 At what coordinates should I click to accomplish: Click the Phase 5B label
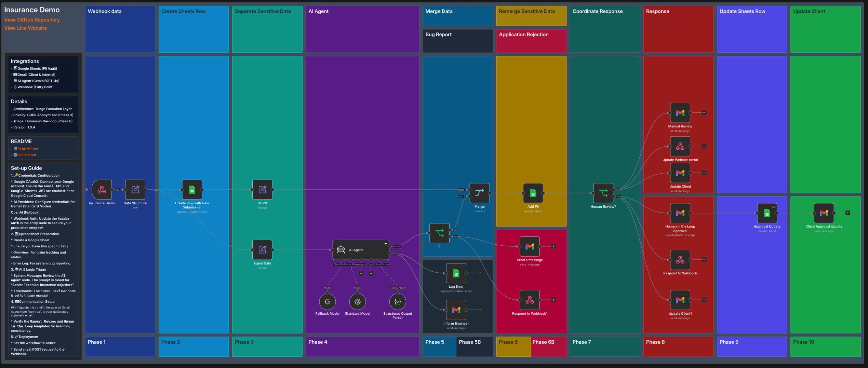[469, 342]
